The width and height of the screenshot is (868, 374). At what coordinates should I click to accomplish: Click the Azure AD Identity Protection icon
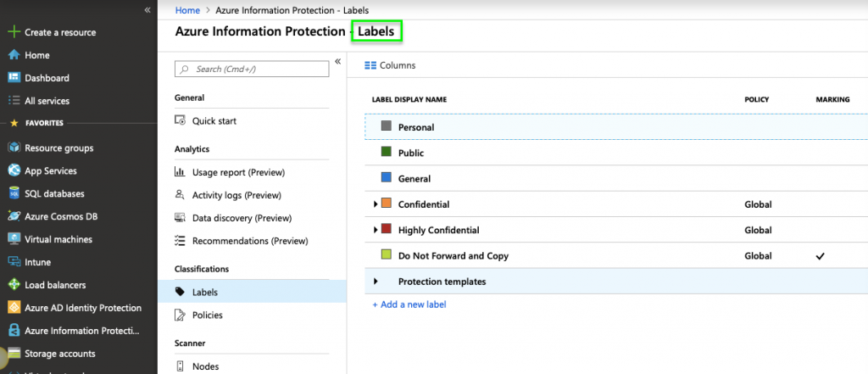coord(14,308)
